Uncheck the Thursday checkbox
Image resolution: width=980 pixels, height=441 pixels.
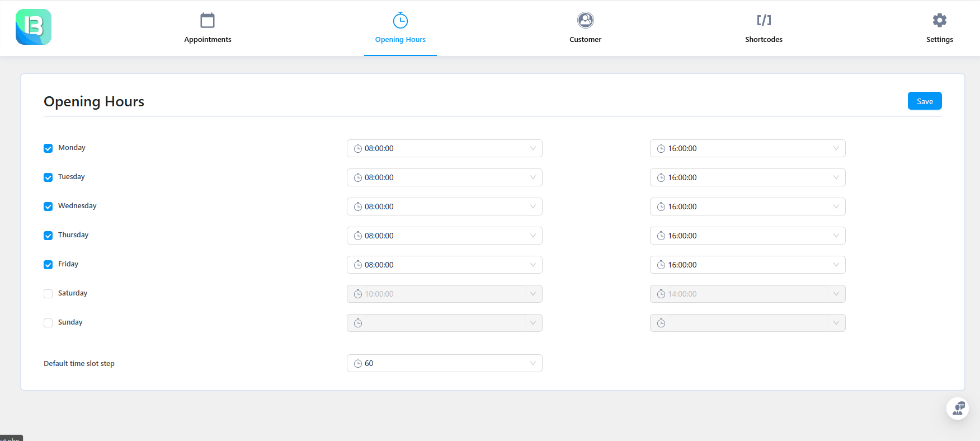tap(48, 236)
